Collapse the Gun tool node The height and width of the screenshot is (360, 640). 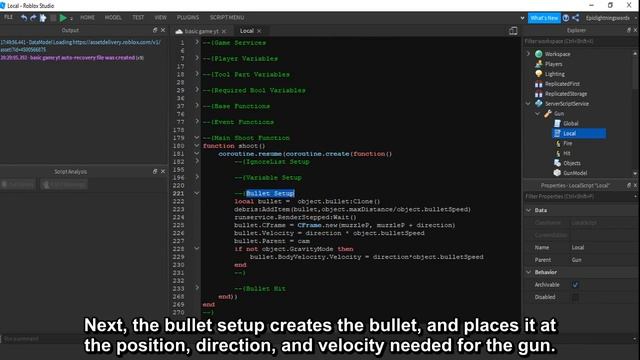coord(538,113)
